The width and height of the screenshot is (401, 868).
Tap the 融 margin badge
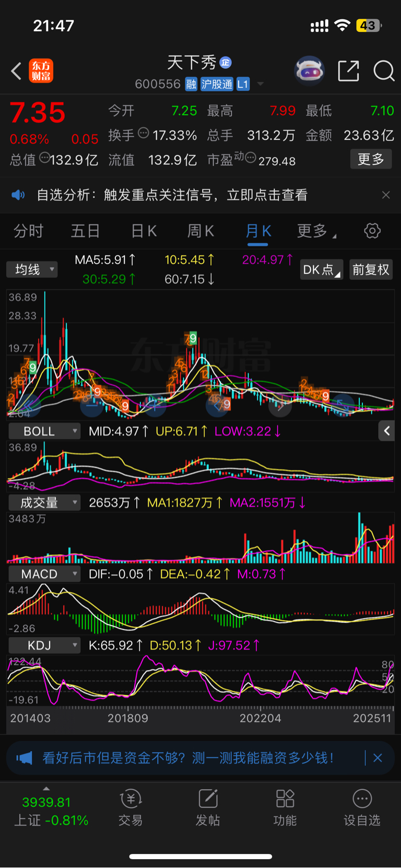point(191,84)
